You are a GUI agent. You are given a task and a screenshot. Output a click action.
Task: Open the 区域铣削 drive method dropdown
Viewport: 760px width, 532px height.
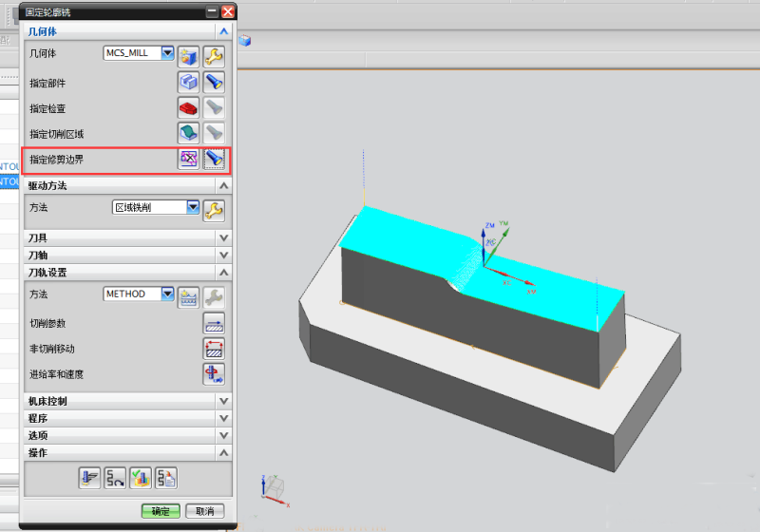coord(193,207)
